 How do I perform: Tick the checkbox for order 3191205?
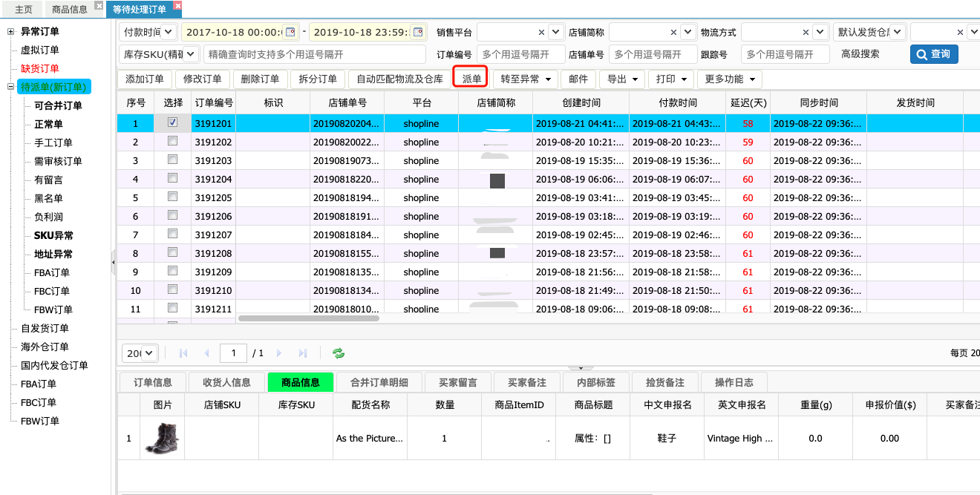coord(172,197)
